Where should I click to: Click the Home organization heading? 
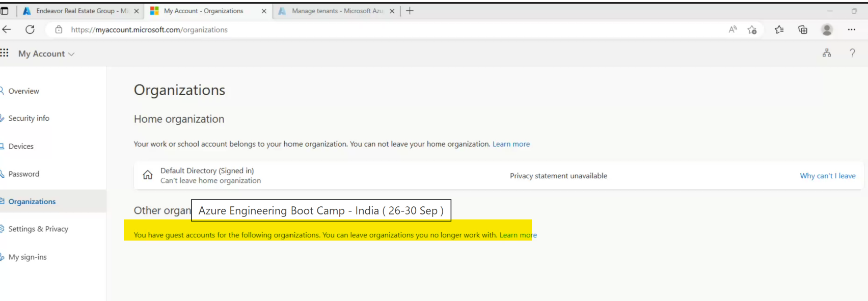(179, 119)
